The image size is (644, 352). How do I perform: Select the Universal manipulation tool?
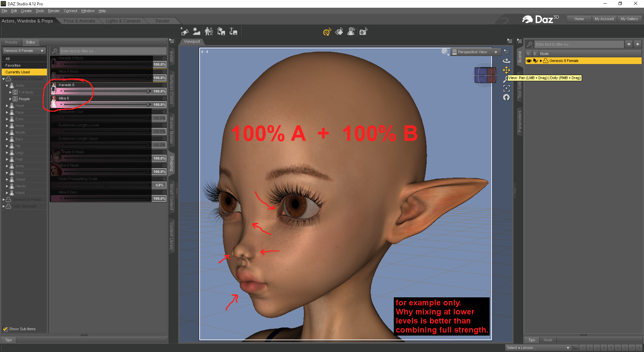[327, 32]
